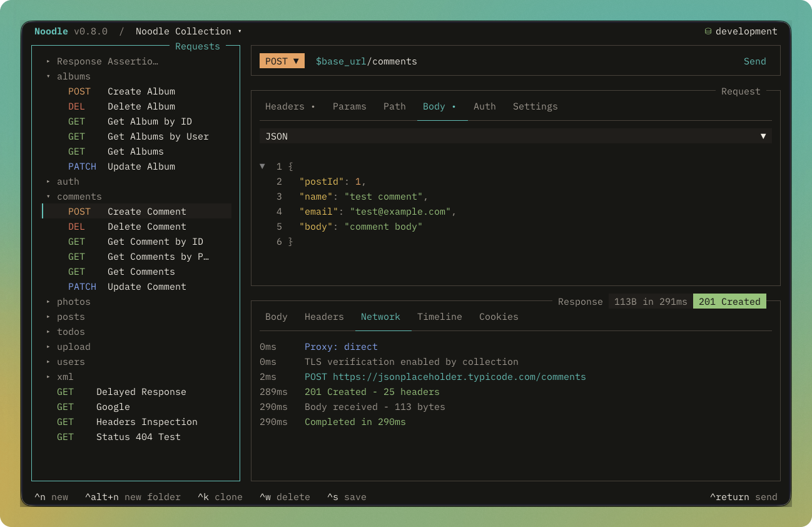Open the Status 404 Test request
Image resolution: width=812 pixels, height=527 pixels.
pyautogui.click(x=136, y=437)
